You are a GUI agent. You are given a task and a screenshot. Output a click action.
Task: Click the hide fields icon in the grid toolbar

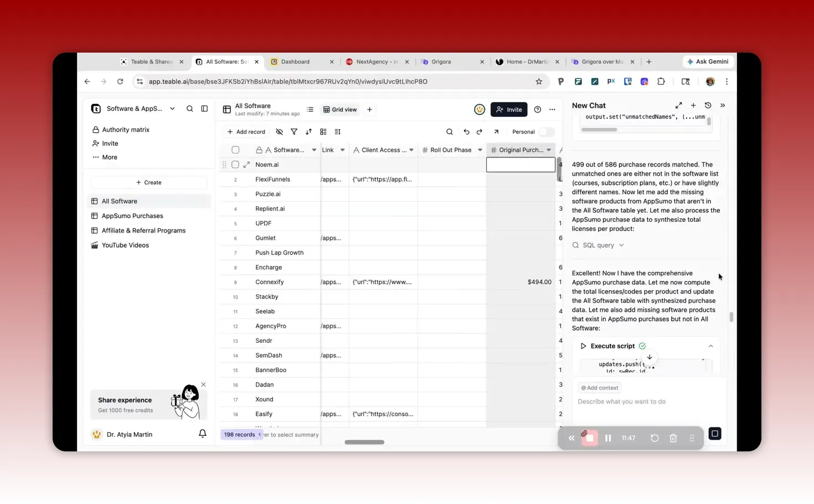click(279, 132)
